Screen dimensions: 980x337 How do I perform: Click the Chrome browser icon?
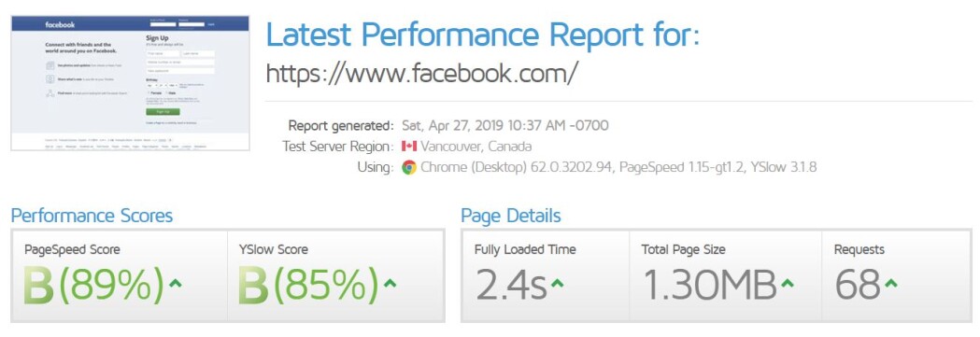coord(409,167)
